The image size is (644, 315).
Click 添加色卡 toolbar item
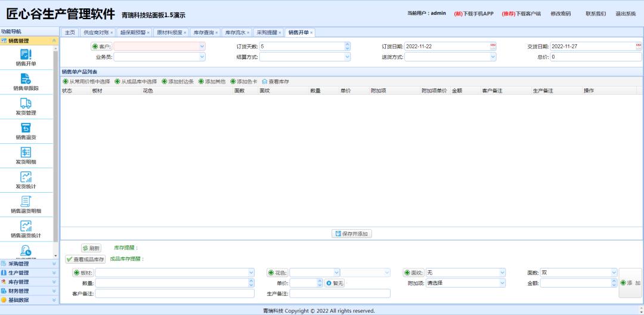[243, 82]
